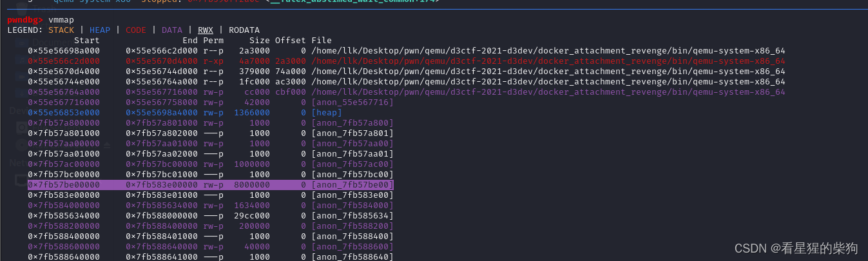Click size value 200000

pos(255,226)
